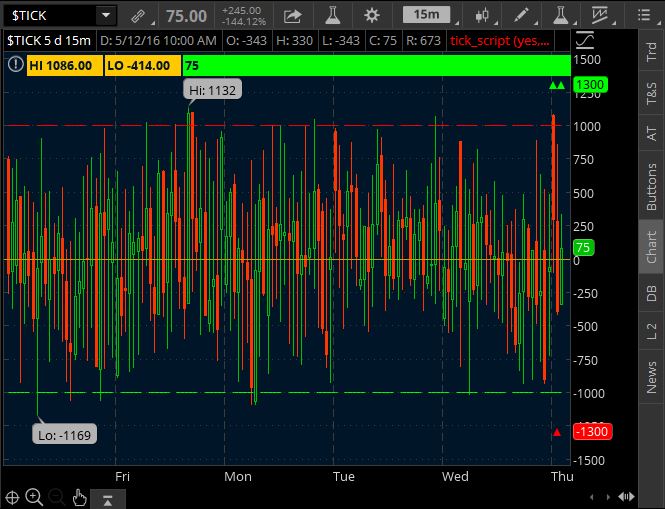This screenshot has height=509, width=665.
Task: Click the Mon date axis label
Action: [x=238, y=477]
